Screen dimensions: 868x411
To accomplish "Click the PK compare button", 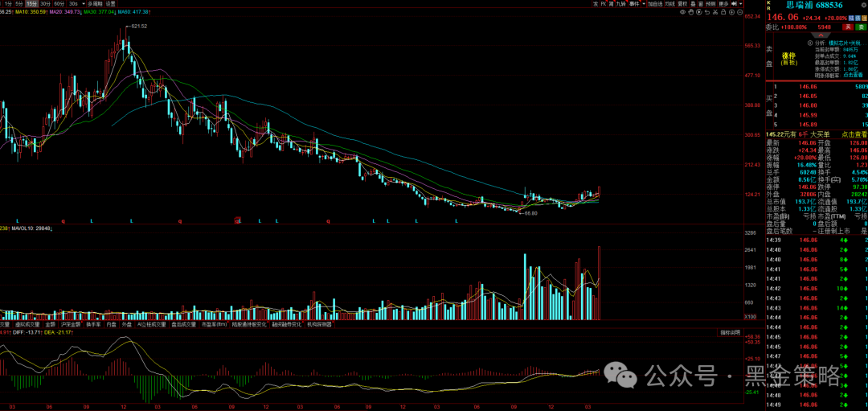I will [x=604, y=4].
